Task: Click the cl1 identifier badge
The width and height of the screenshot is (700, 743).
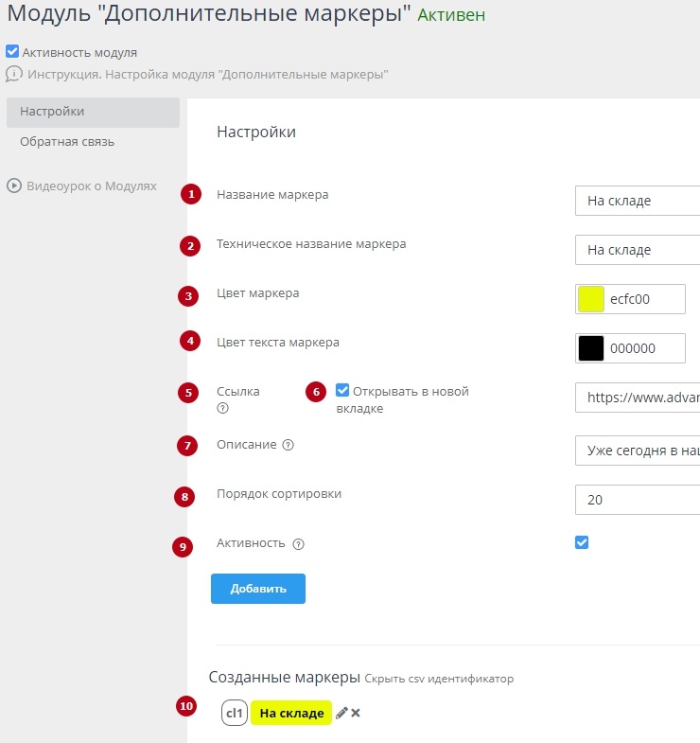Action: [x=235, y=713]
